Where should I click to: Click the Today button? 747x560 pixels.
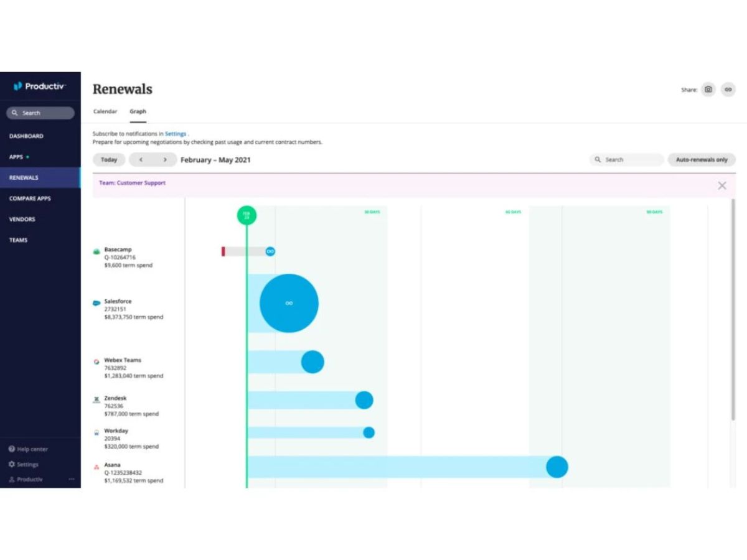109,160
